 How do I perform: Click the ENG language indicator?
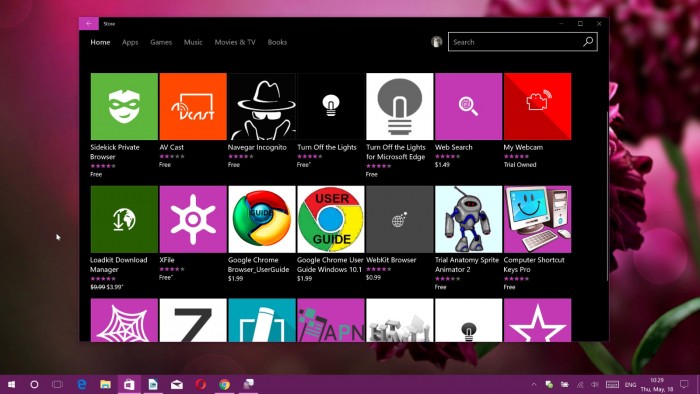click(630, 384)
